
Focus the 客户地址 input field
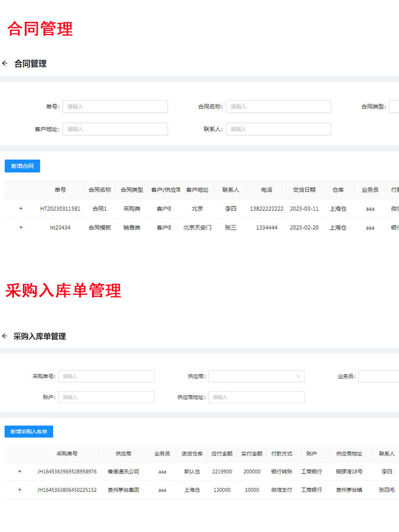115,129
